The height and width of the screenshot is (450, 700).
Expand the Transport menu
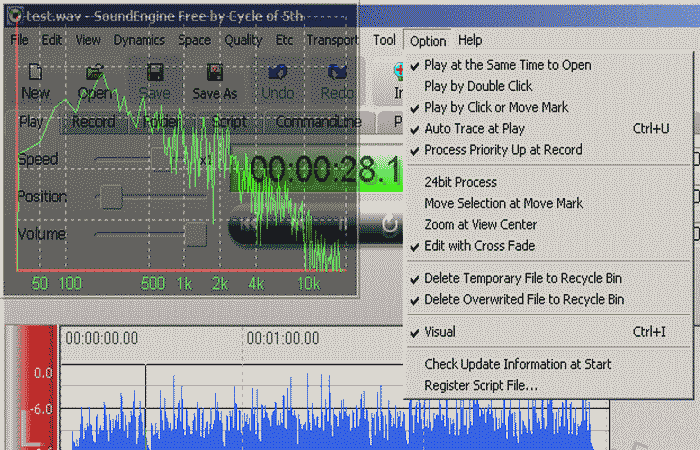(x=332, y=40)
